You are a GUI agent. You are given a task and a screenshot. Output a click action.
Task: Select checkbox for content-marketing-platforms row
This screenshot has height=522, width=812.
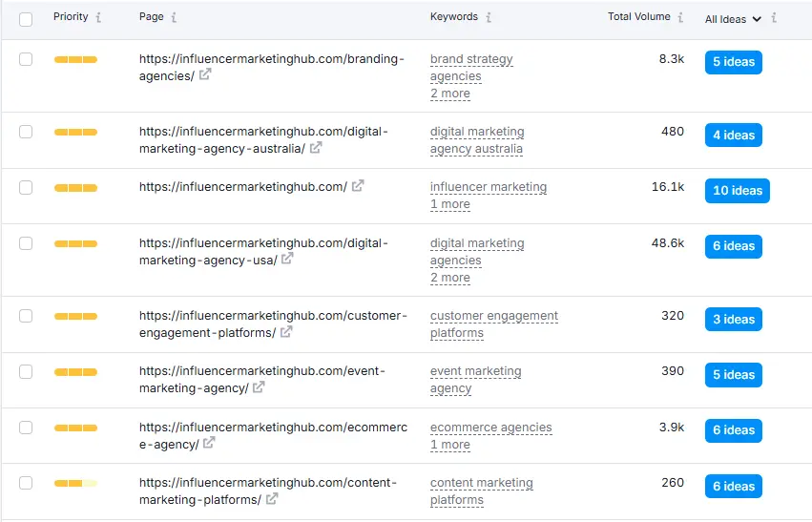point(26,483)
